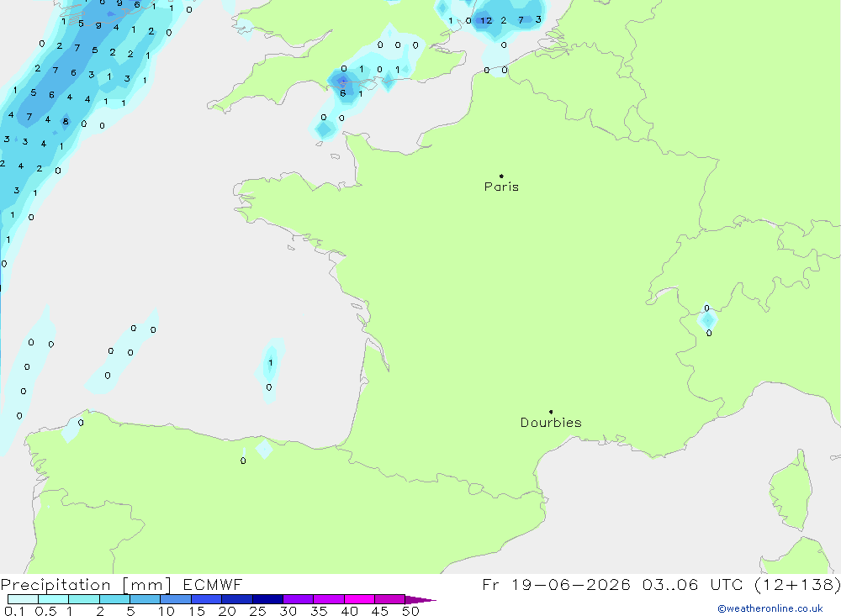Click the dark navy 25 mm legend swatch
Image resolution: width=841 pixels, height=616 pixels.
coord(267,599)
